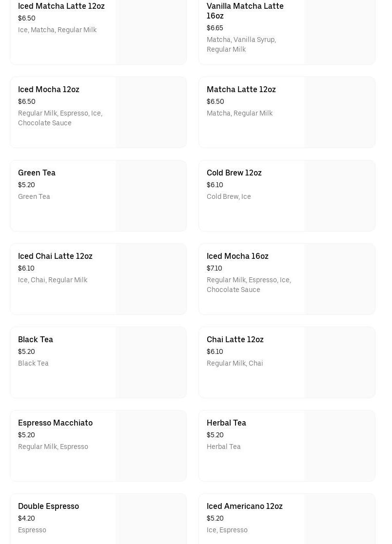Open the Iced Mocha 16oz item title
The height and width of the screenshot is (544, 392).
click(237, 256)
